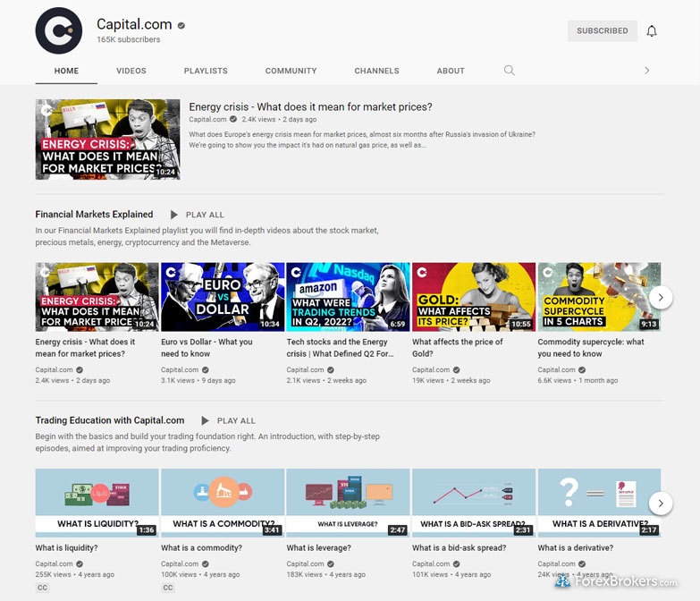
Task: Click CC badge under What is liquidity
Action: tap(42, 588)
